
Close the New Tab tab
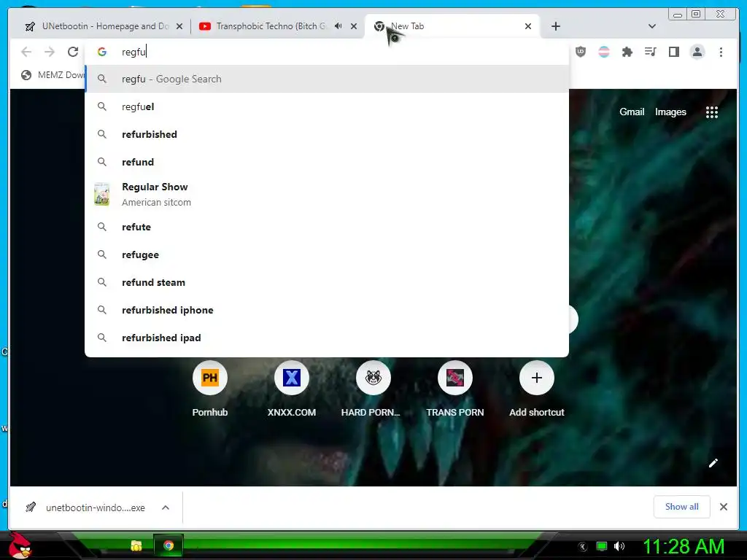(528, 26)
